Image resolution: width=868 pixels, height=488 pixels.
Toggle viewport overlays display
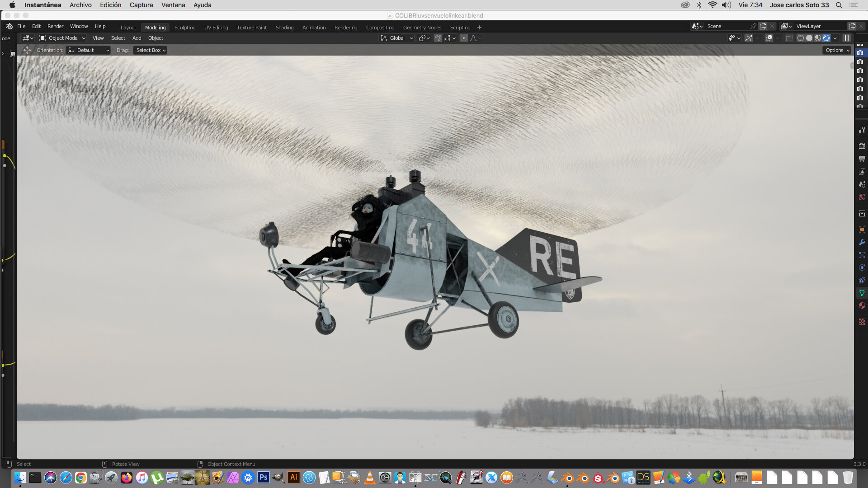pos(769,38)
